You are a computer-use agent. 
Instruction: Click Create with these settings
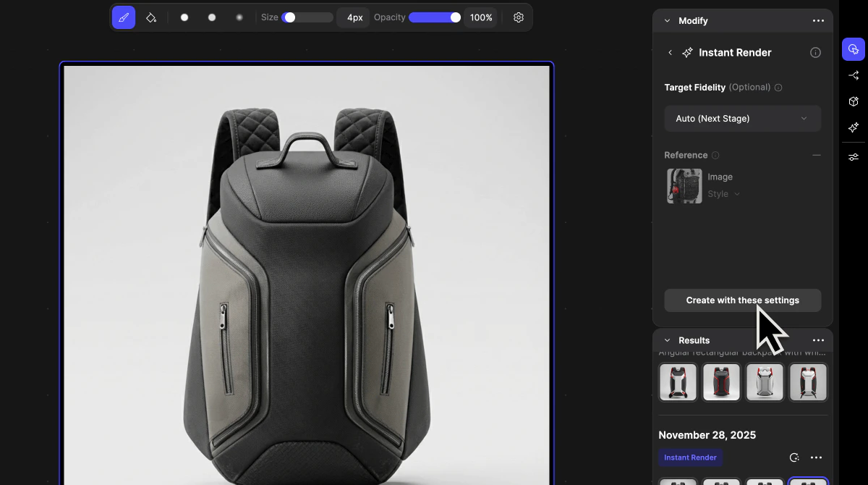pyautogui.click(x=742, y=300)
